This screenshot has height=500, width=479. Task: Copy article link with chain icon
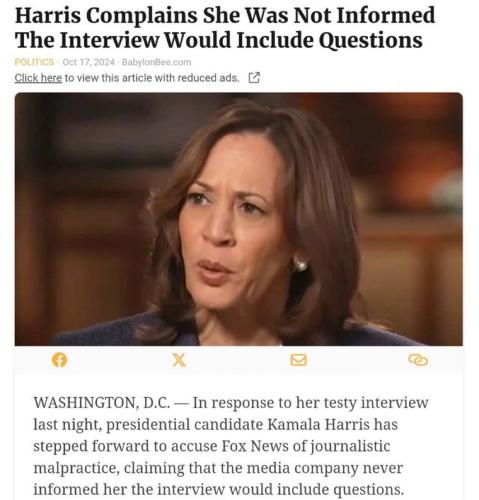pos(418,360)
